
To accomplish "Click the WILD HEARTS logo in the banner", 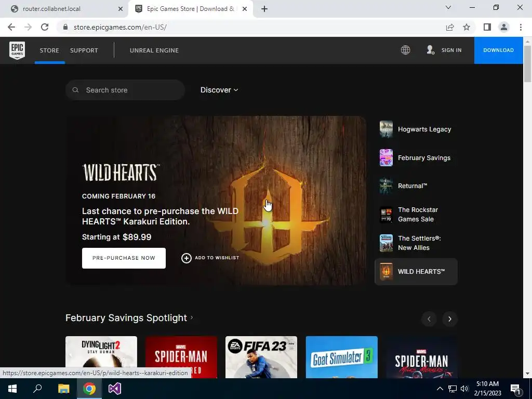I will 121,172.
